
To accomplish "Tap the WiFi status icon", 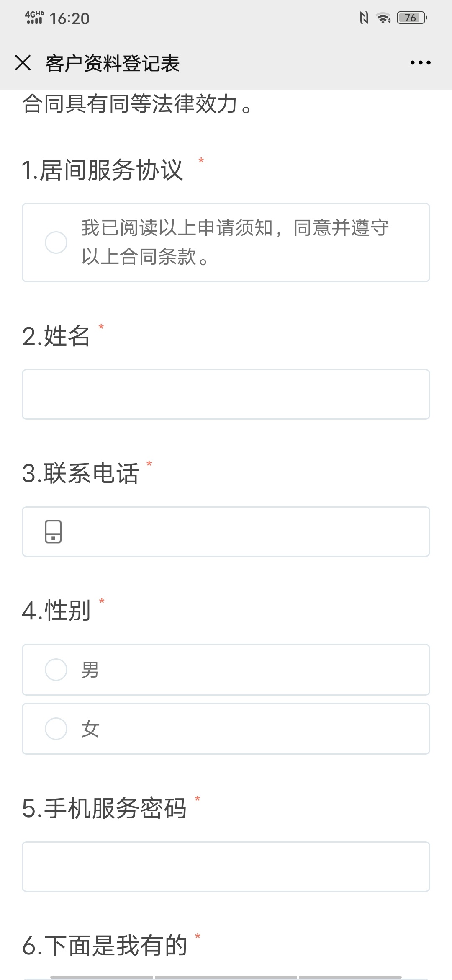I will 383,18.
